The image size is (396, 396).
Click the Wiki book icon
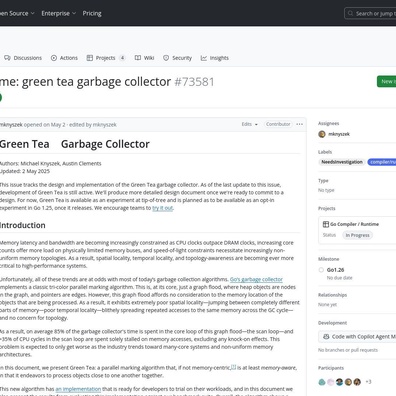[138, 58]
